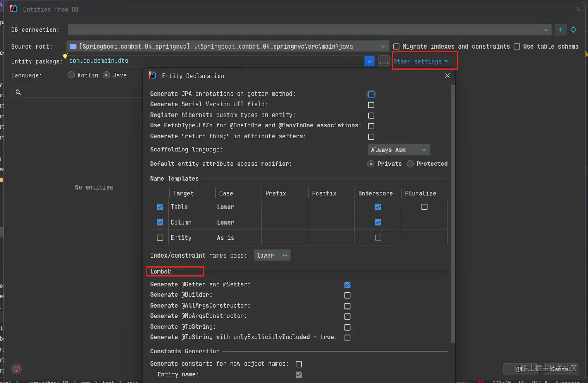Image resolution: width=588 pixels, height=383 pixels.
Task: Click the Prefix cell in Table row
Action: (x=285, y=207)
